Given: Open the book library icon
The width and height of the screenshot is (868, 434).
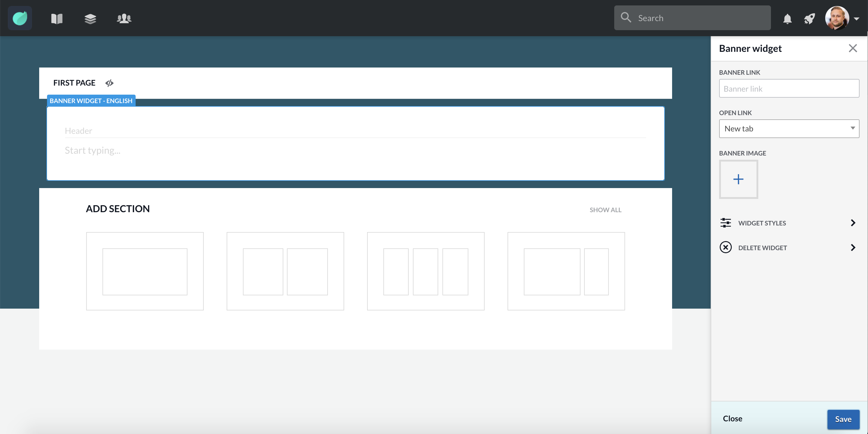Looking at the screenshot, I should [57, 18].
